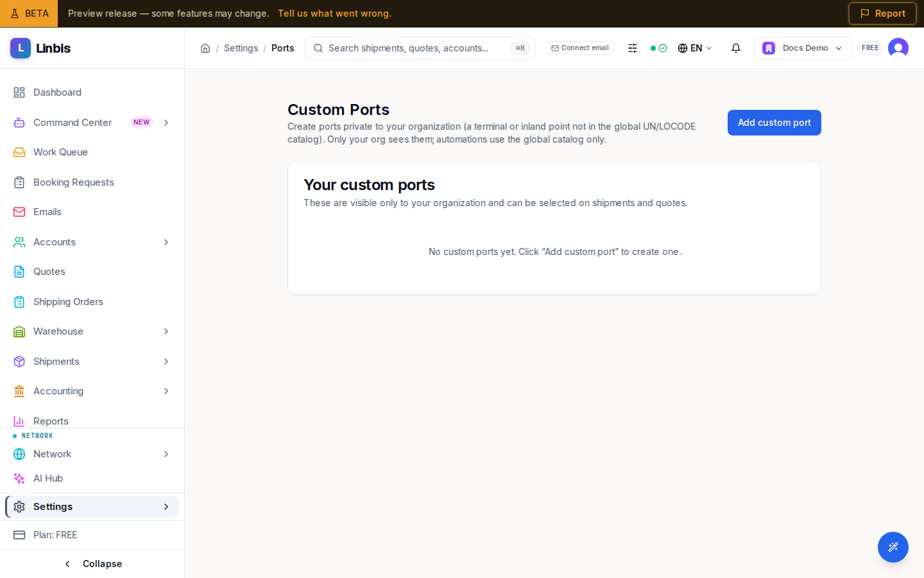Click the Add custom port button
Image resolution: width=924 pixels, height=578 pixels.
pyautogui.click(x=774, y=123)
